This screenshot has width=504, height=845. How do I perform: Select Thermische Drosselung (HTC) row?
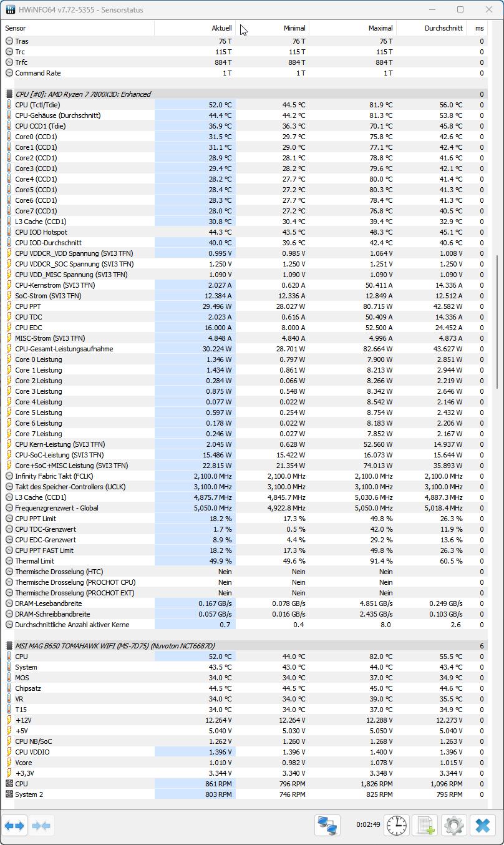(x=245, y=572)
